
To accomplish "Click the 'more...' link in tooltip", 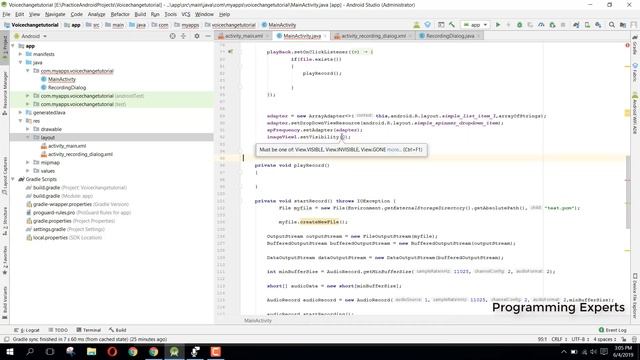I will click(x=394, y=150).
